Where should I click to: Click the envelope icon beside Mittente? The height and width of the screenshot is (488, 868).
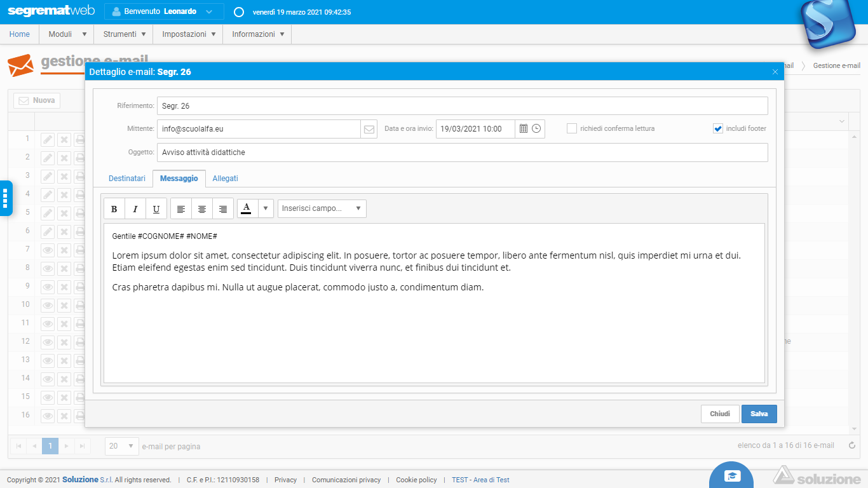pyautogui.click(x=369, y=129)
